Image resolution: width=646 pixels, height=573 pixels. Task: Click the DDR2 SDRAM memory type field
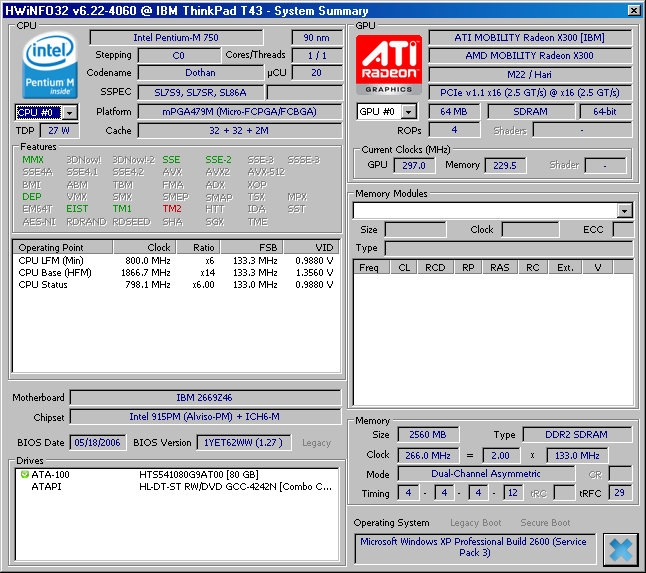577,435
